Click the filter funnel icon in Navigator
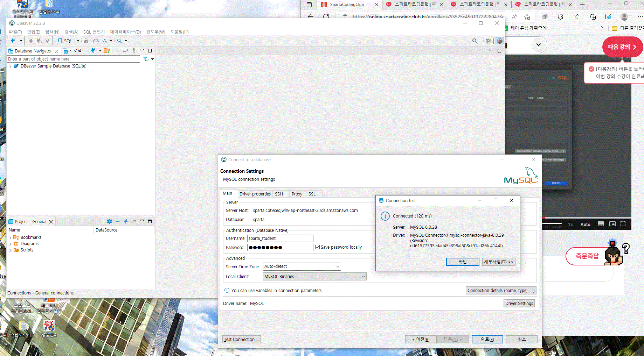This screenshot has height=356, width=644. pyautogui.click(x=146, y=59)
